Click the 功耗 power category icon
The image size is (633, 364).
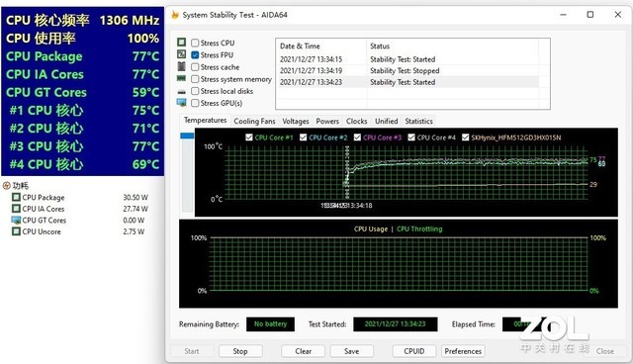point(7,186)
